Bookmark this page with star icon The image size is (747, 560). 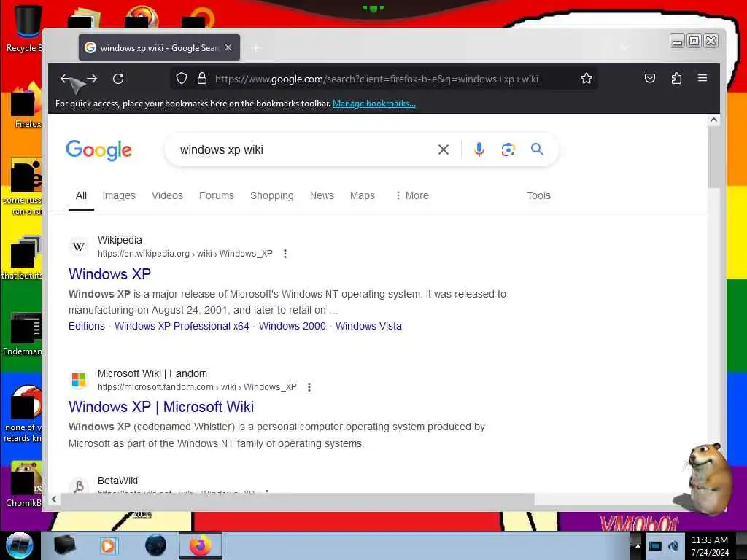587,78
